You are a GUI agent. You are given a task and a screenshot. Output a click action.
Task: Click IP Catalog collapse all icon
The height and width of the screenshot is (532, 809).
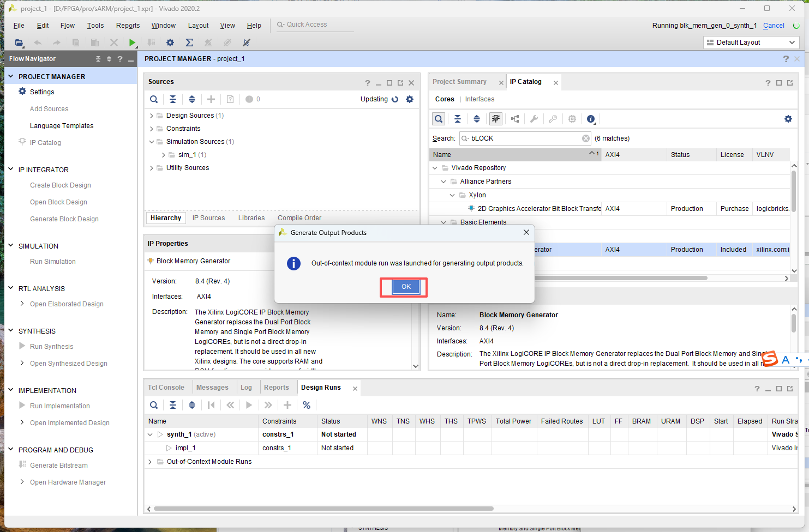pos(458,119)
